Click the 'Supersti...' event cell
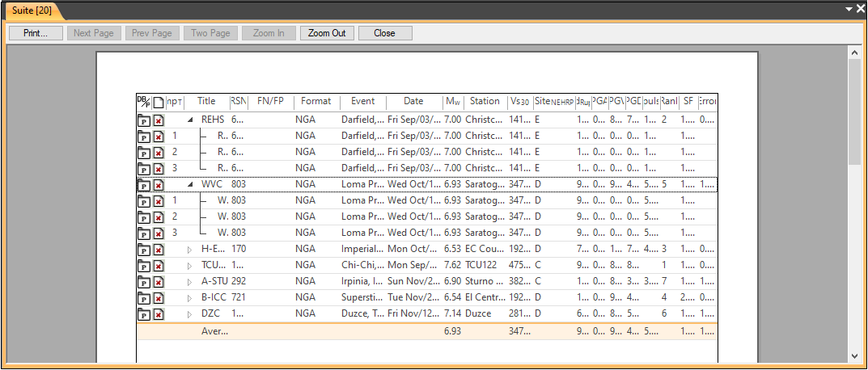The image size is (868, 370). tap(362, 297)
